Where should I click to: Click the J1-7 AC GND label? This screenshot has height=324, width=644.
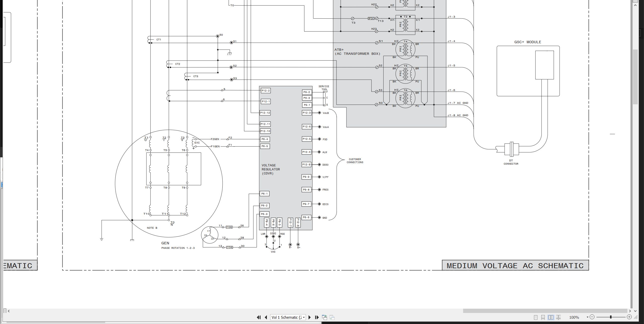point(458,103)
